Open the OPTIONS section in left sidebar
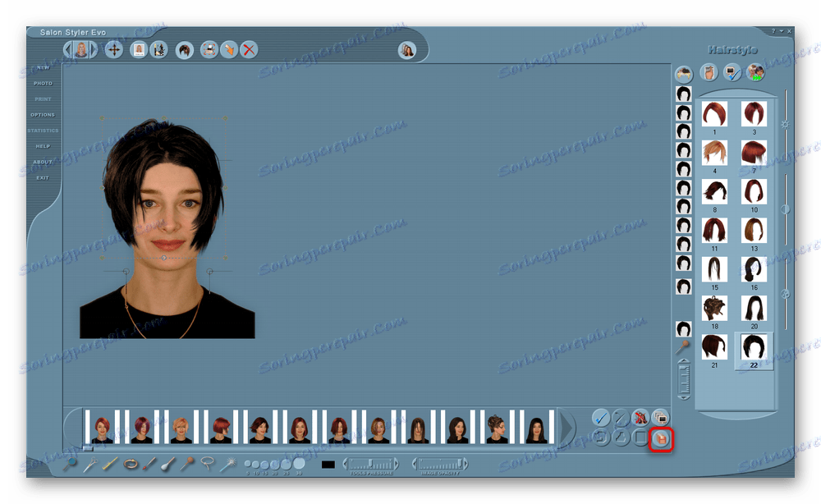This screenshot has height=504, width=821. coord(43,114)
